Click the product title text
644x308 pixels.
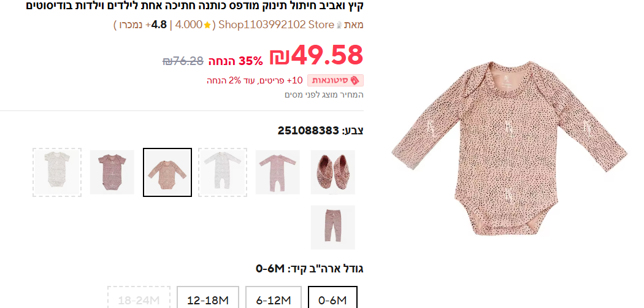[x=194, y=6]
